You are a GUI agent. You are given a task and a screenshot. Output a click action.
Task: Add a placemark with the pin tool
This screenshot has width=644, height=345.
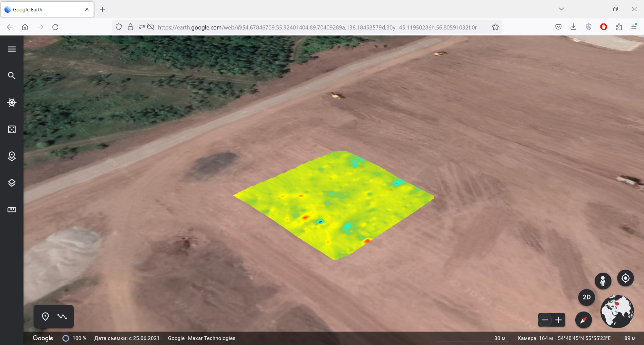coord(45,317)
